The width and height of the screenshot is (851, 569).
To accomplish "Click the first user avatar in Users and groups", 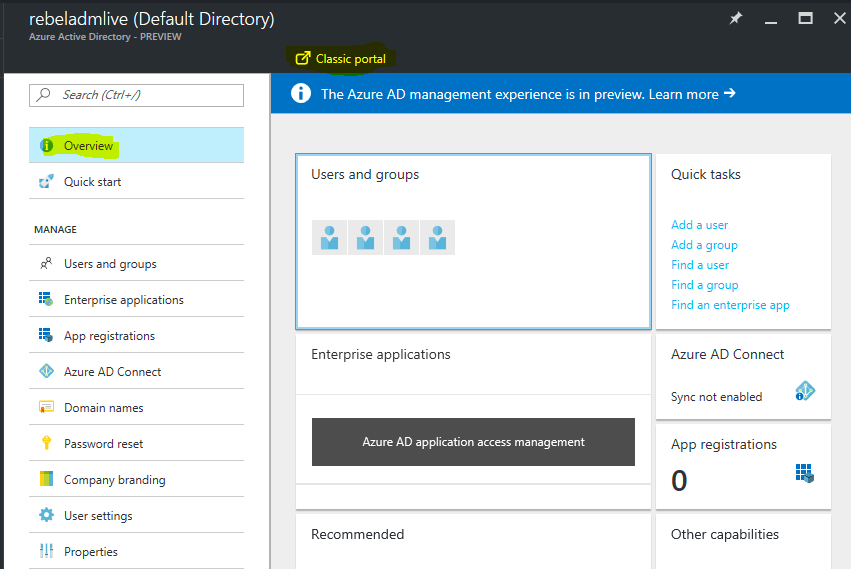I will pos(329,238).
